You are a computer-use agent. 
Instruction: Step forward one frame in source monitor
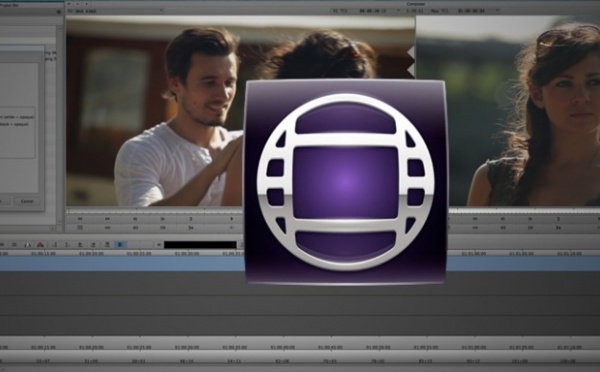pyautogui.click(x=163, y=219)
